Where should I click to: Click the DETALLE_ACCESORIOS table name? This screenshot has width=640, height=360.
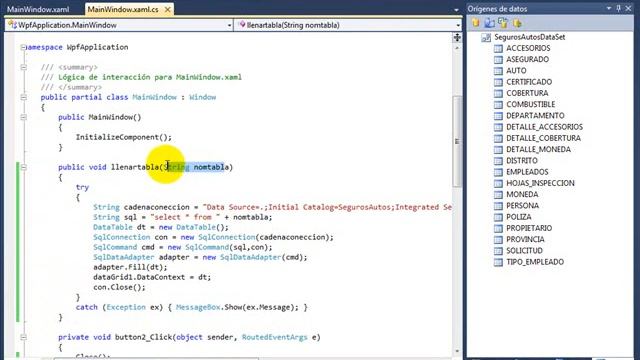(x=544, y=127)
